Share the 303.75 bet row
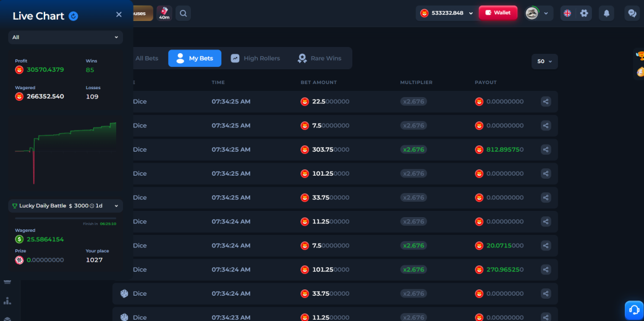The width and height of the screenshot is (644, 321). coord(546,150)
